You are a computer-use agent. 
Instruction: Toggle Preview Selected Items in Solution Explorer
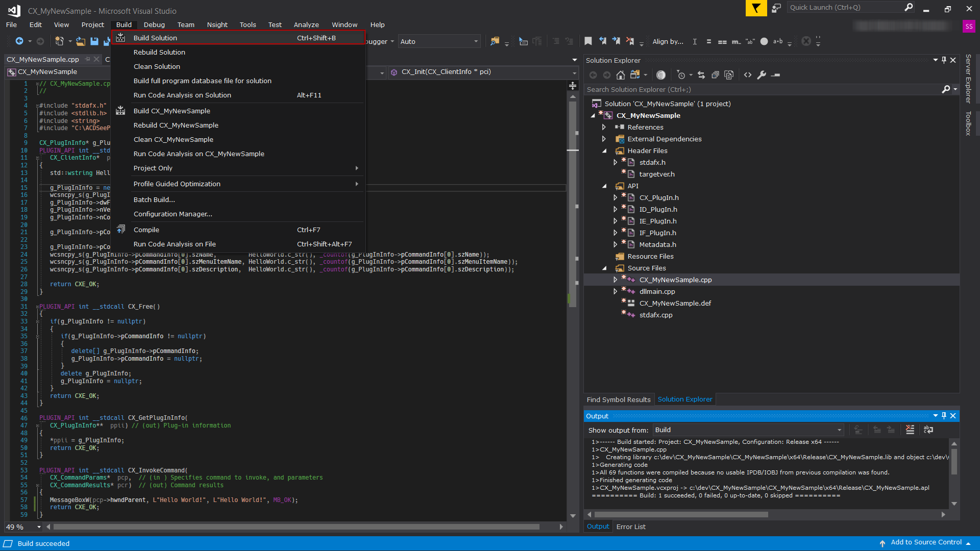point(776,75)
